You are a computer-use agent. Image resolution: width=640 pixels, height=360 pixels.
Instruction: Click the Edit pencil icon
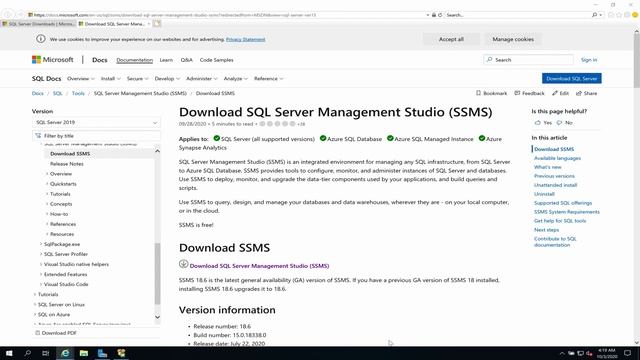coord(555,93)
